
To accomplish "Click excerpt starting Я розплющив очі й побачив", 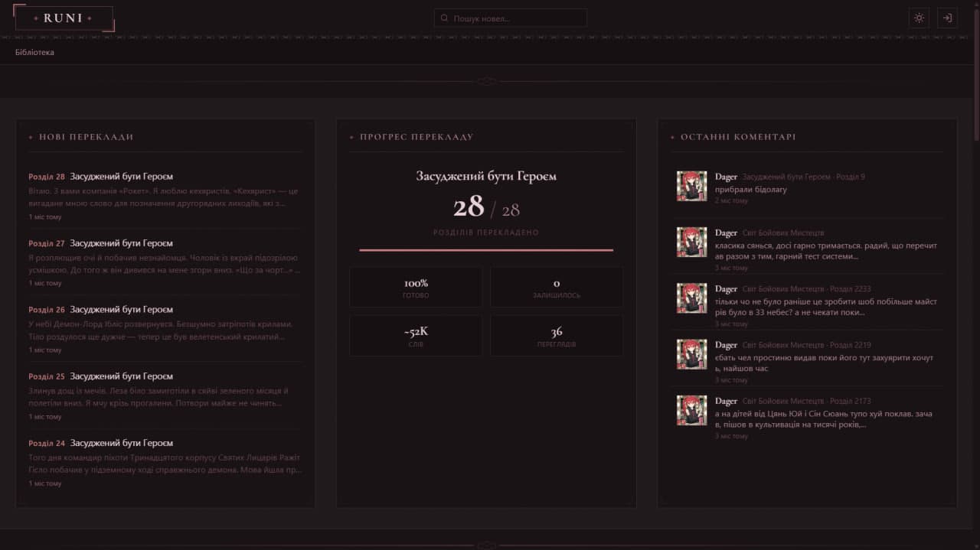I will point(164,264).
